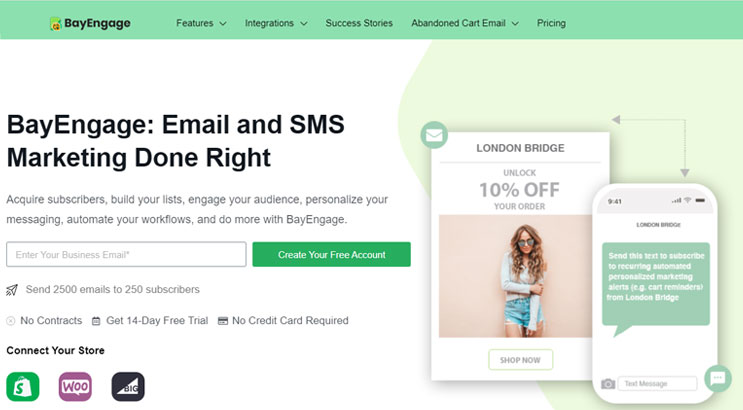Click the camera icon on phone mockup
743x410 pixels.
608,383
